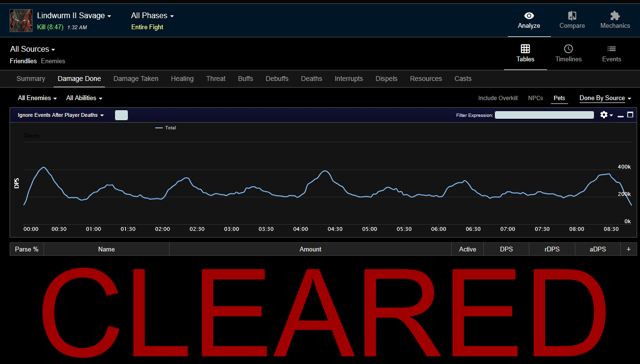Click the Kill (8:47) fight status

tap(50, 27)
